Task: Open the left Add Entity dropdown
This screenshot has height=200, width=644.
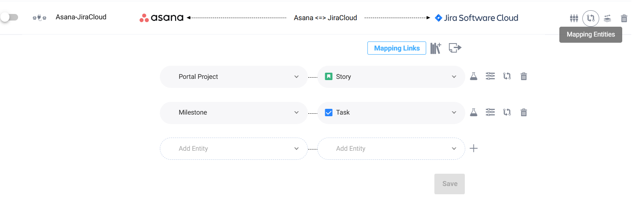Action: (x=233, y=149)
